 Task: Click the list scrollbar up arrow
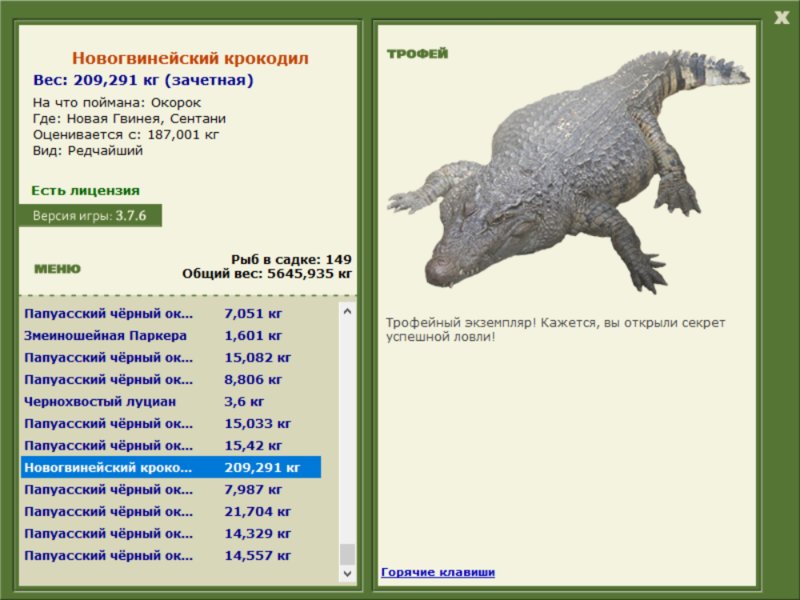347,311
